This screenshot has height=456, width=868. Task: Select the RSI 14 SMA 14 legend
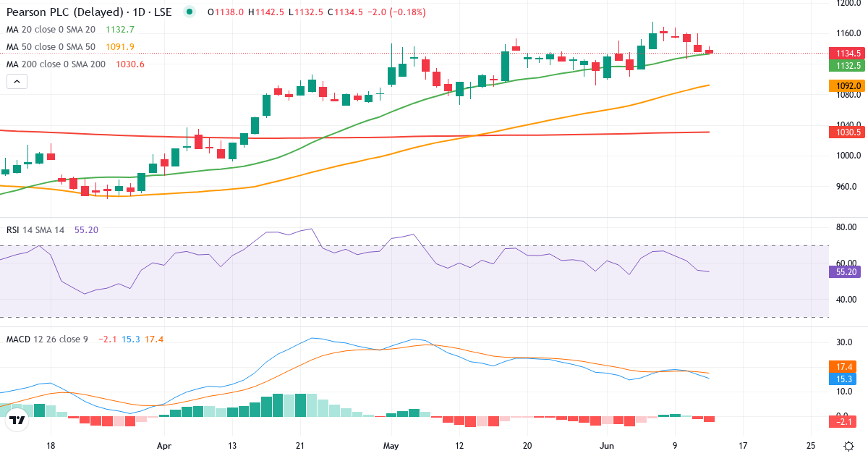tap(35, 230)
